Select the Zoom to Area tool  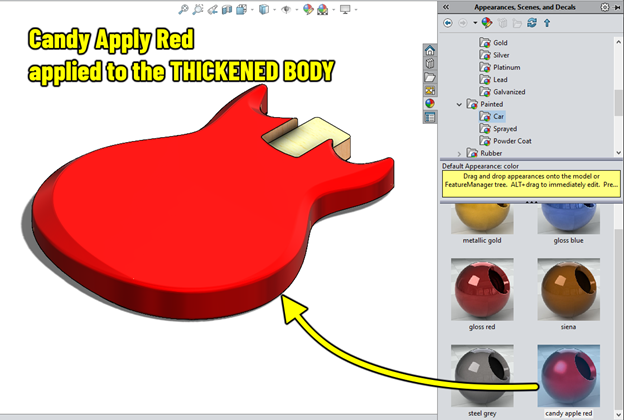pos(198,9)
